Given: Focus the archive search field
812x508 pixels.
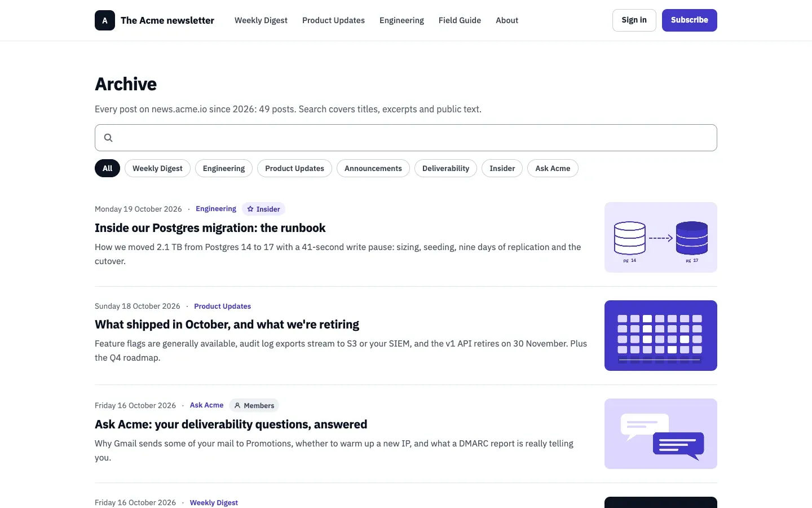Looking at the screenshot, I should point(406,138).
